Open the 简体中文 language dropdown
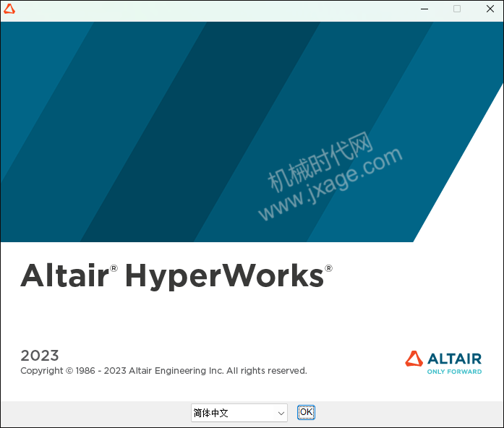 (x=239, y=413)
